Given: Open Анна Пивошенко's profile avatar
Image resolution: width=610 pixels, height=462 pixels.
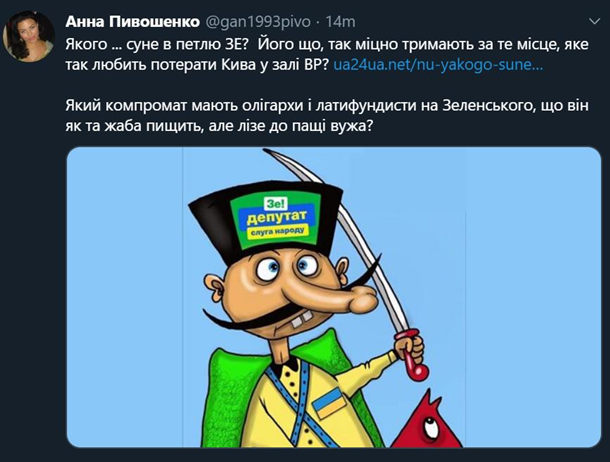Looking at the screenshot, I should [28, 36].
